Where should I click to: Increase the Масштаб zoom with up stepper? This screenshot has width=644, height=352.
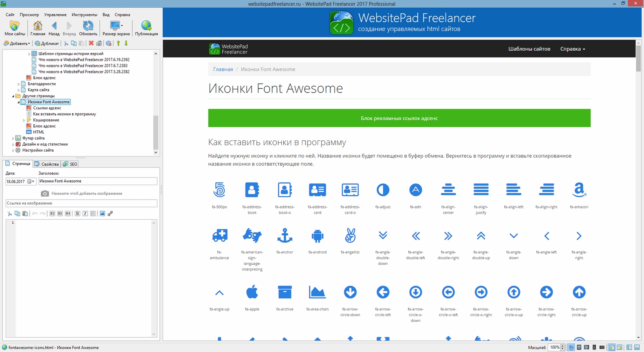point(563,346)
